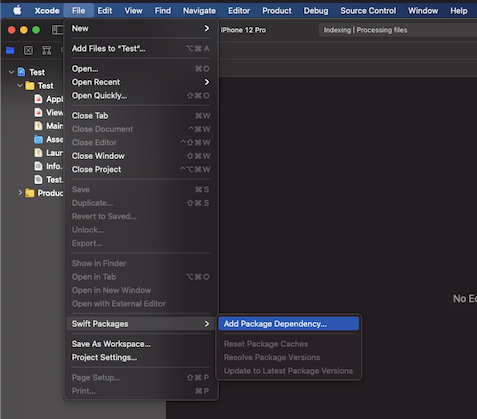Viewport: 477px width, 419px height.
Task: Open the Navigate menu
Action: pyautogui.click(x=199, y=11)
